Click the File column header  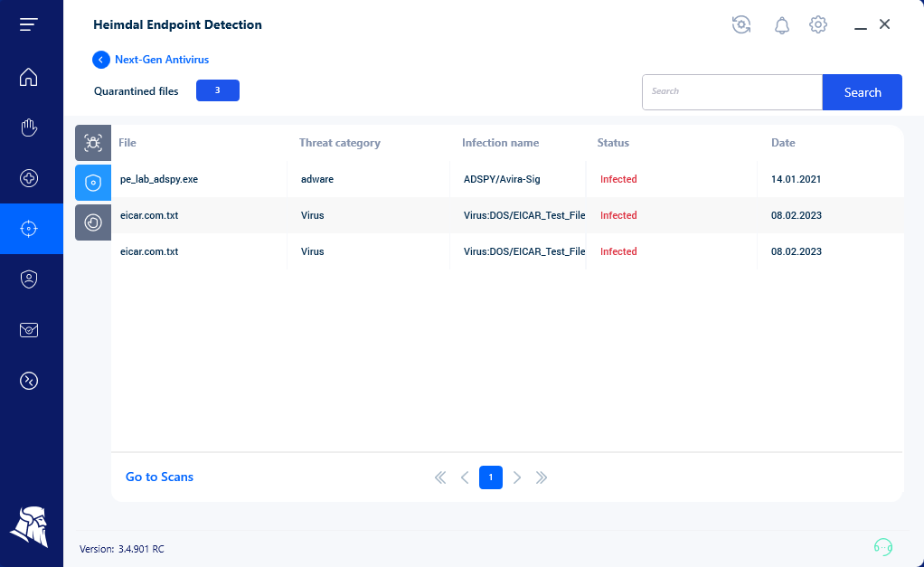[127, 143]
